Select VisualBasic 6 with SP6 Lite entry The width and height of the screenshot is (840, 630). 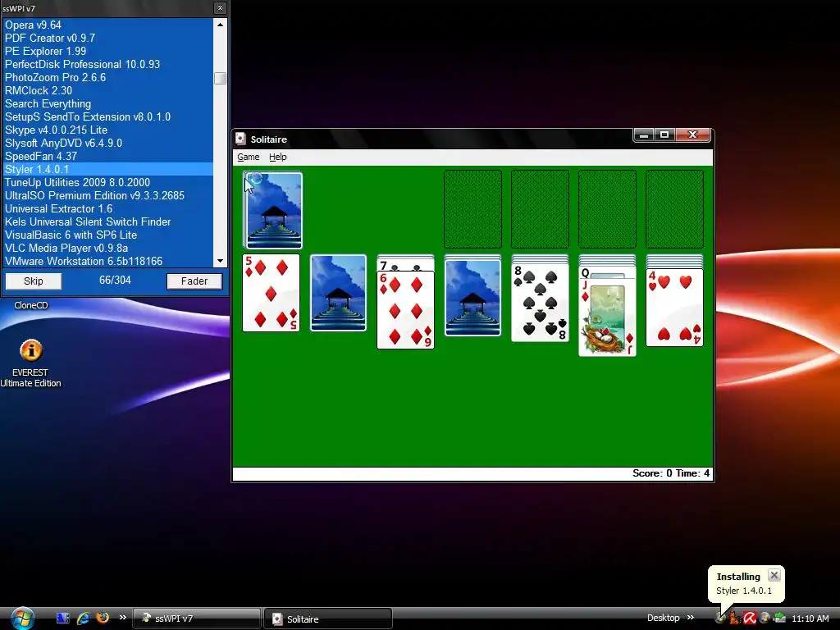click(108, 235)
